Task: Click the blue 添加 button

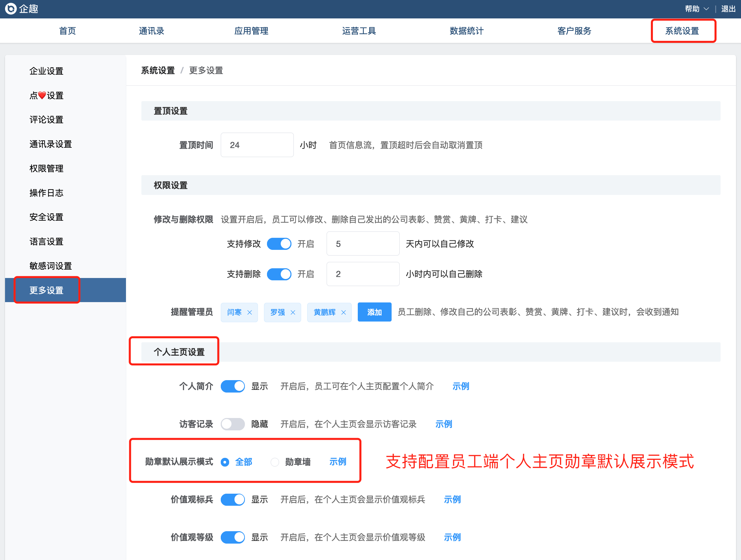Action: [374, 312]
